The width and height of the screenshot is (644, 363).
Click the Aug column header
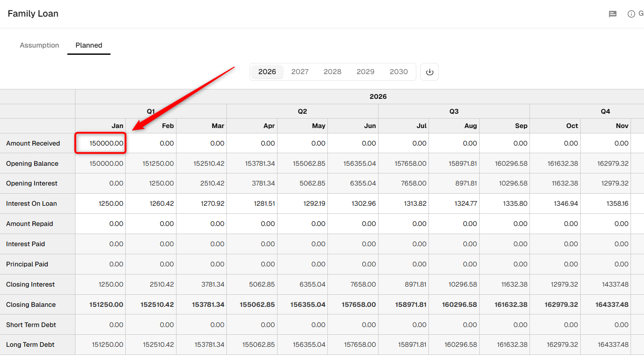tap(454, 126)
